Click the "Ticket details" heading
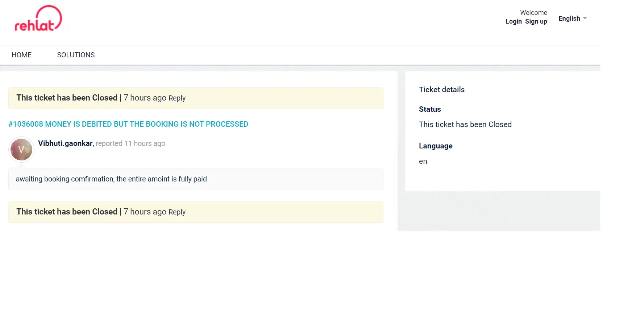Viewport: 644px width, 323px height. tap(441, 90)
